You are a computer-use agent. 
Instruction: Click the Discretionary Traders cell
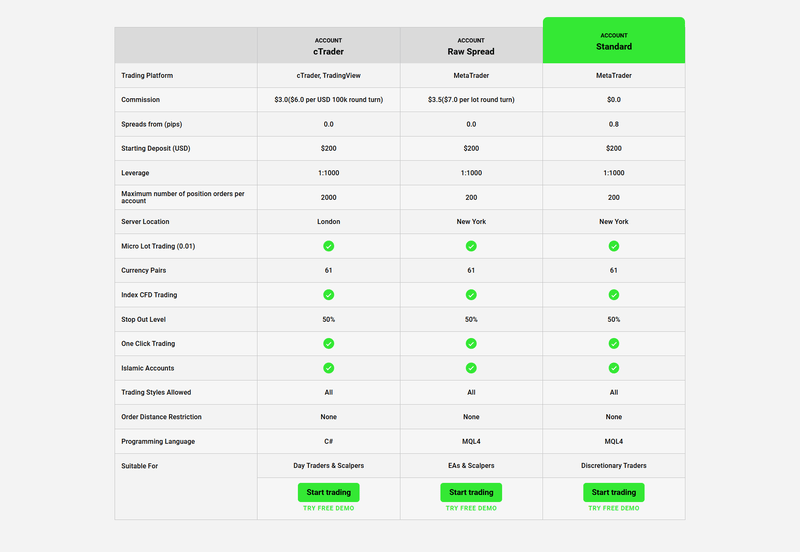614,465
